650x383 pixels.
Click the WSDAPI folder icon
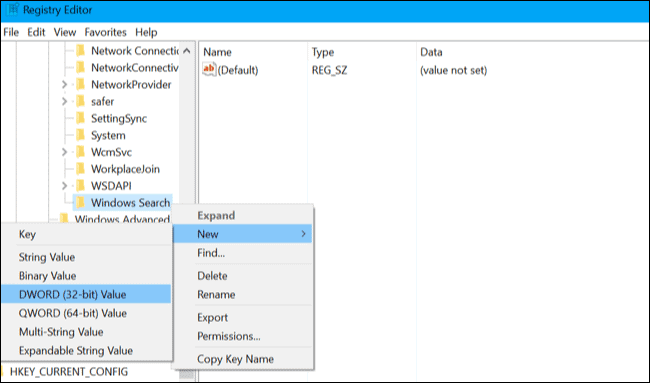point(80,186)
